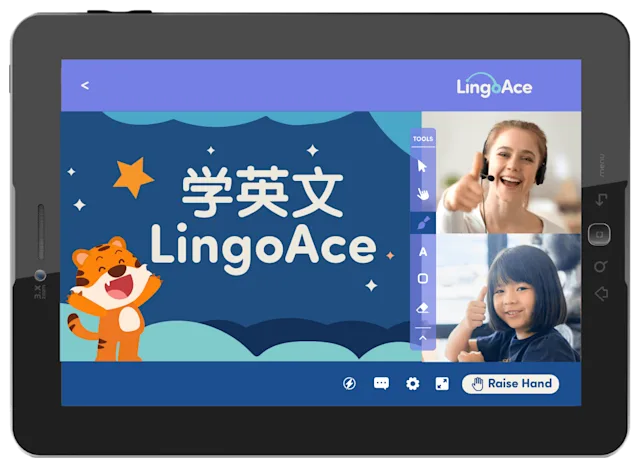Select the pointer arrow tool

click(422, 166)
